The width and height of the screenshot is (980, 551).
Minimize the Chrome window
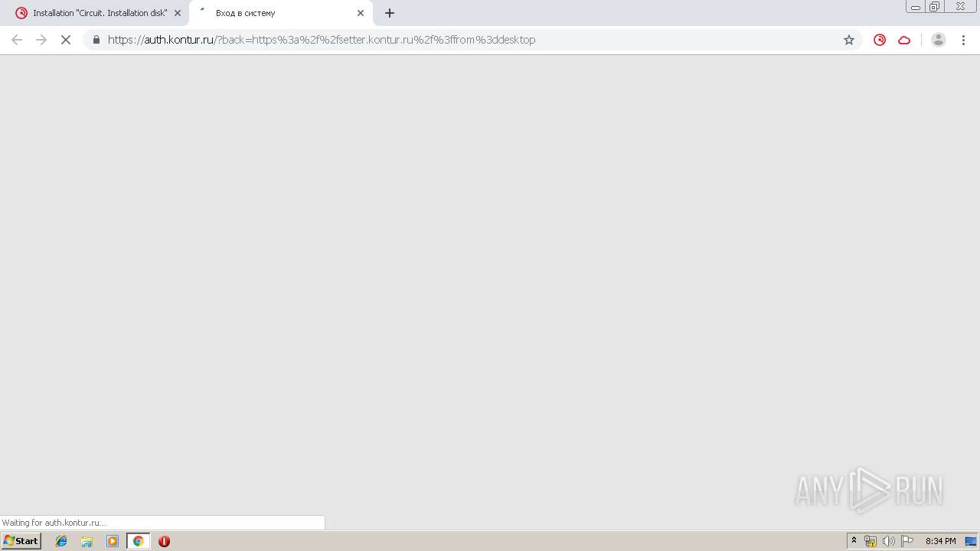tap(916, 7)
